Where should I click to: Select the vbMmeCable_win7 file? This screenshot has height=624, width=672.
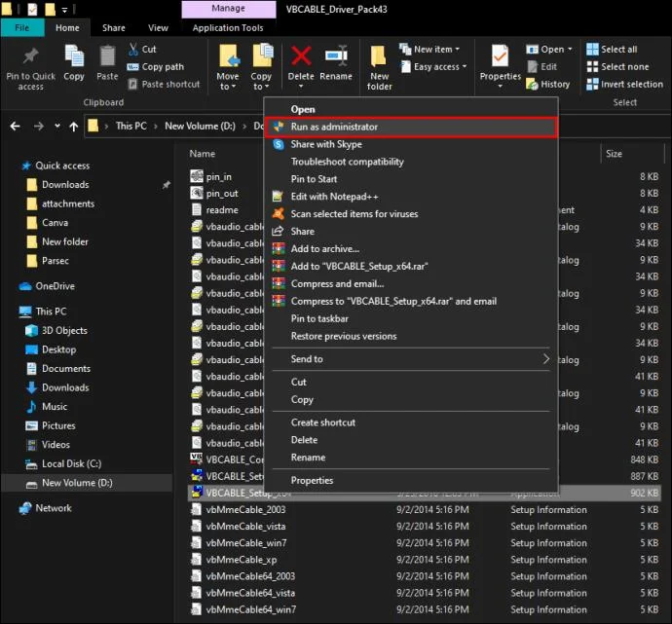tap(246, 543)
